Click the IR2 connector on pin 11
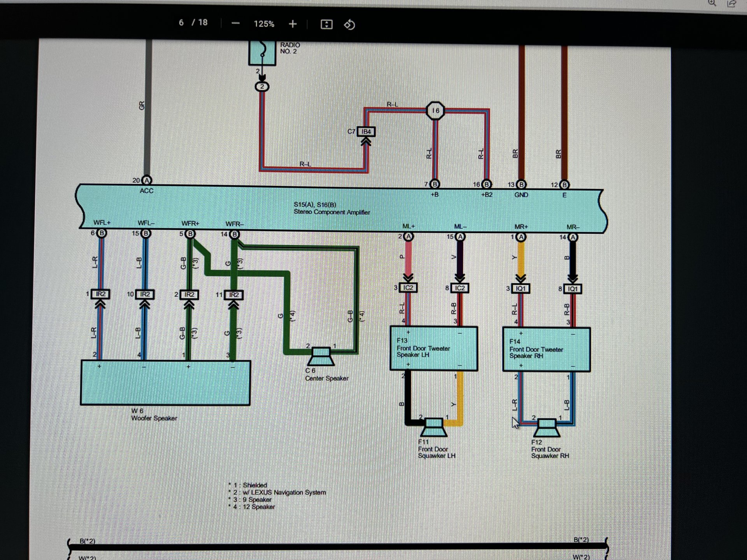The image size is (747, 560). click(x=234, y=295)
